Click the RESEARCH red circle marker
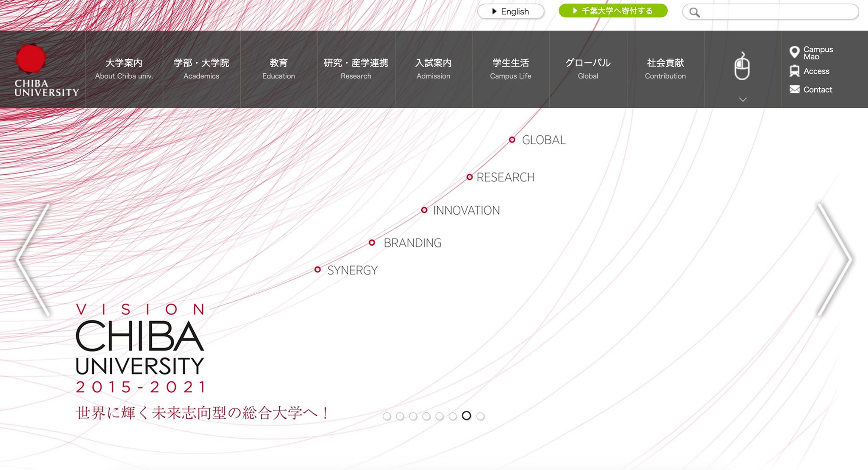868x470 pixels. click(469, 177)
